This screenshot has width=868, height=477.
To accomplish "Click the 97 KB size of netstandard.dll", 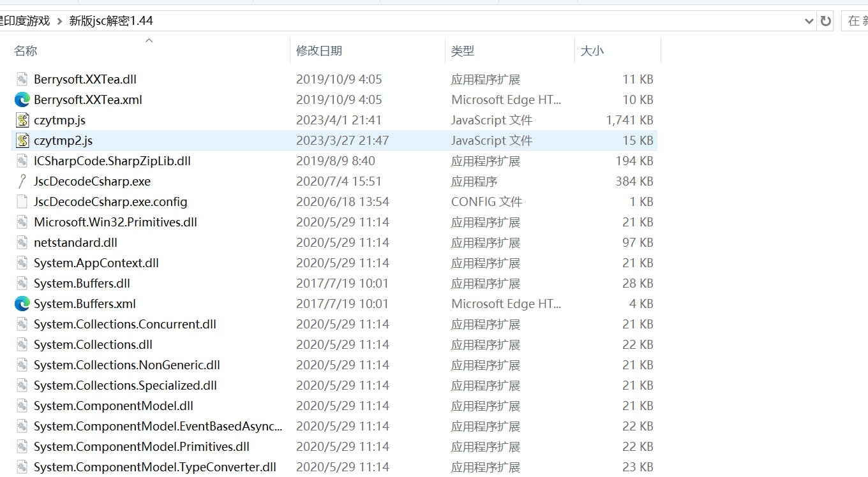I will click(638, 242).
